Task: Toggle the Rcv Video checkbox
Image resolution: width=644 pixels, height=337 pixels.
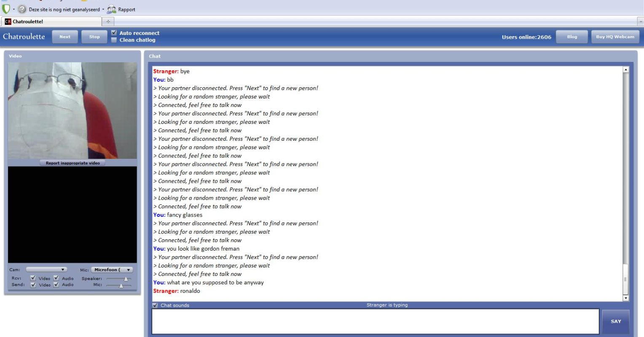Action: [33, 278]
